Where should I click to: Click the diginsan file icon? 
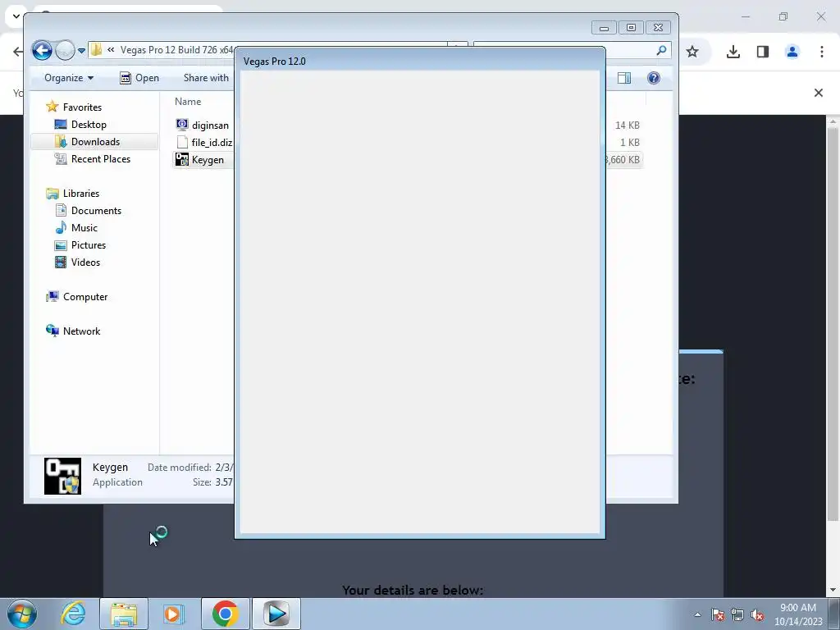(182, 125)
